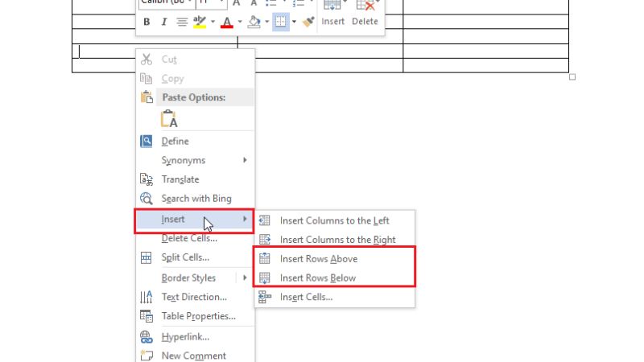Click the Copy pages icon
This screenshot has width=644, height=362.
147,78
